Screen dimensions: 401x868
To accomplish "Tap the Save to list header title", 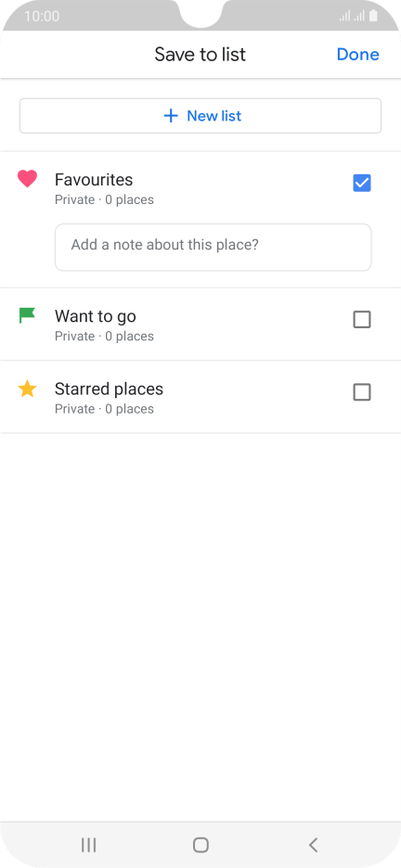I will (x=200, y=54).
